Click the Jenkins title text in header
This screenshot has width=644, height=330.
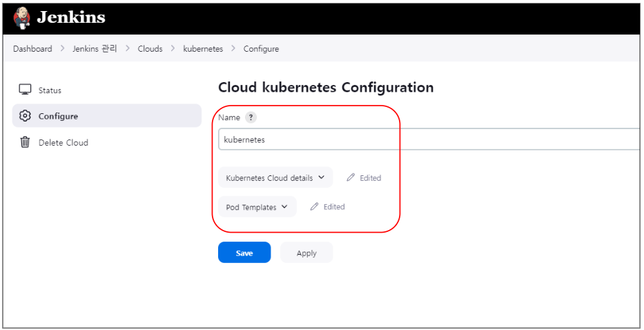click(70, 18)
